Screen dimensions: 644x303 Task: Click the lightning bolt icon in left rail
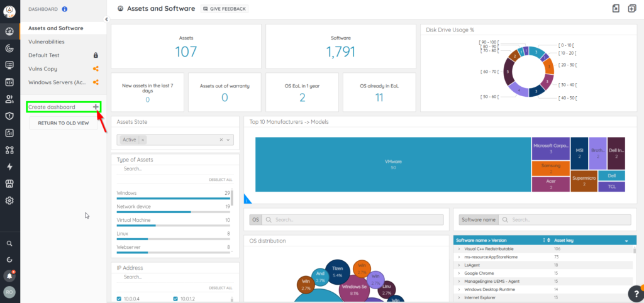[10, 167]
